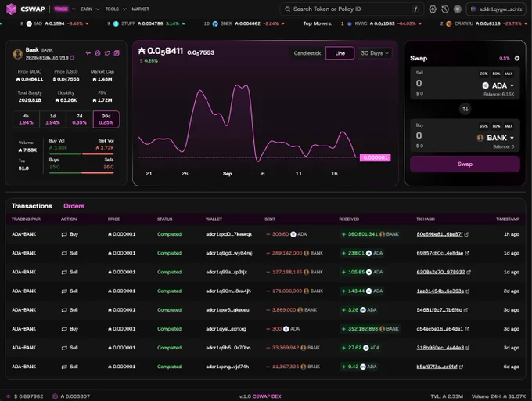Click the search magnifier icon
This screenshot has width=532, height=401.
(x=287, y=9)
